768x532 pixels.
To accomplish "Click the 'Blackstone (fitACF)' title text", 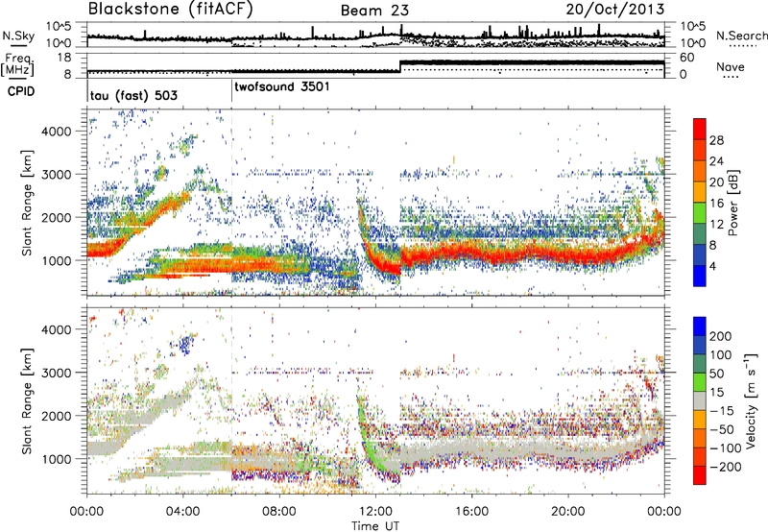I will pyautogui.click(x=171, y=10).
